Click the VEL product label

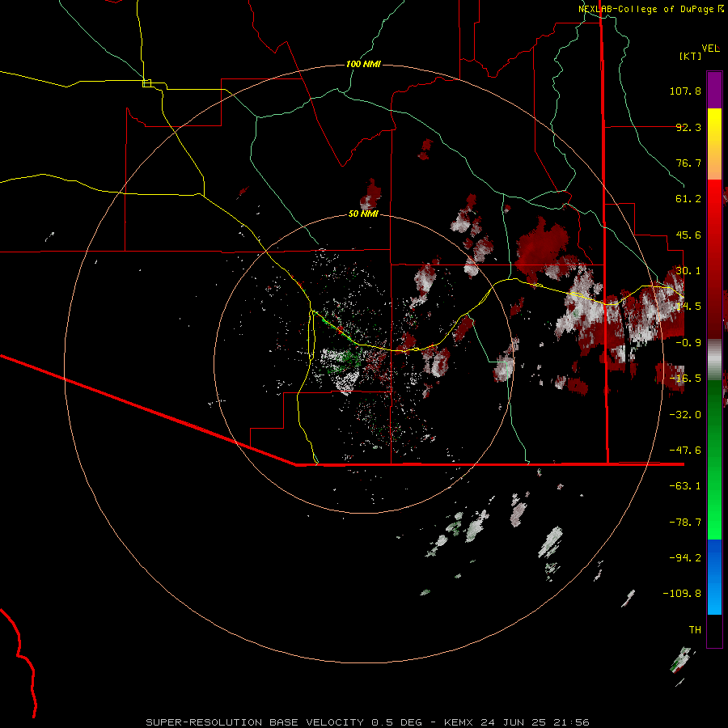click(x=710, y=49)
